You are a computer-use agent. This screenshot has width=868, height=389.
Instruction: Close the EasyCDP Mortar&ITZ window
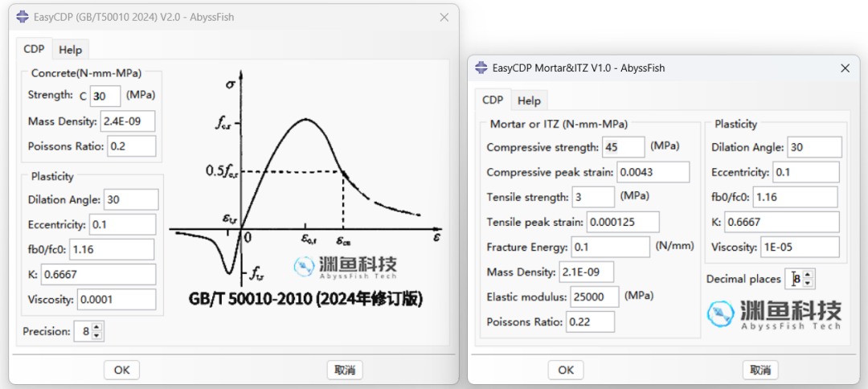tap(845, 68)
